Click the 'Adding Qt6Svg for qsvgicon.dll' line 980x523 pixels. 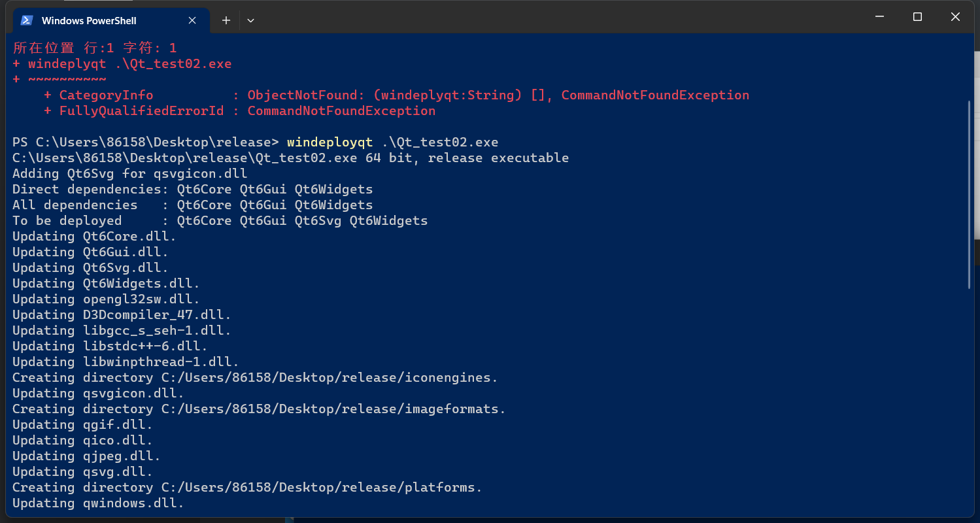tap(129, 173)
